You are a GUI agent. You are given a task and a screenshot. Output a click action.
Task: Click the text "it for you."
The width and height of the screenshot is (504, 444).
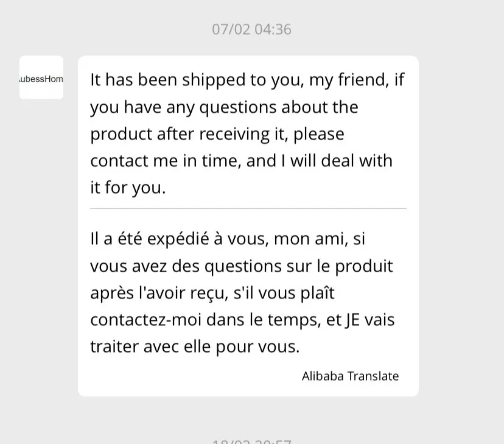(128, 188)
